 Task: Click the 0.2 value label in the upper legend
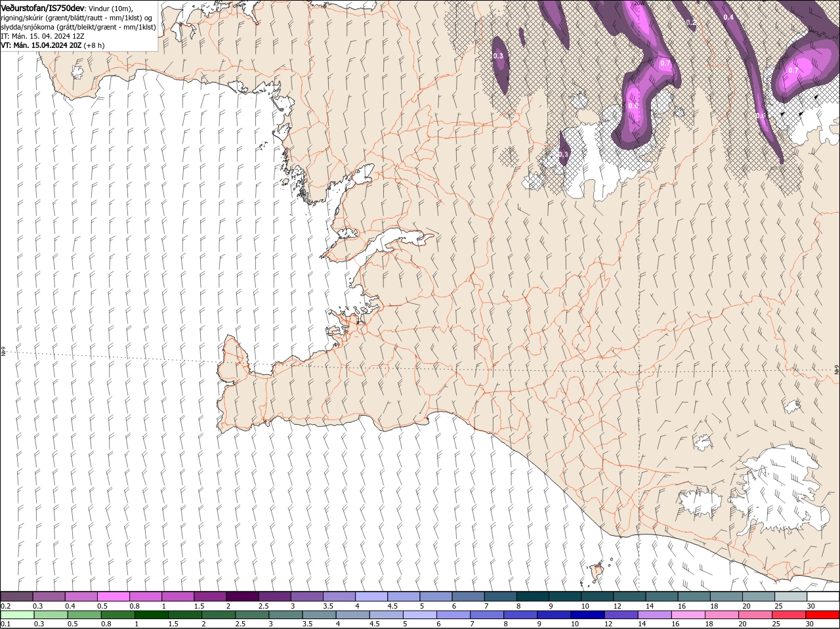6,605
